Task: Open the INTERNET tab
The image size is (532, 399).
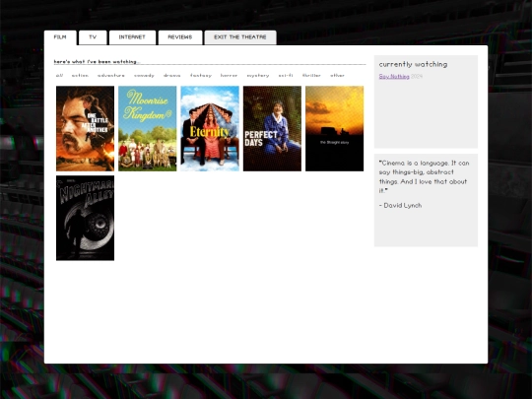Action: [132, 37]
